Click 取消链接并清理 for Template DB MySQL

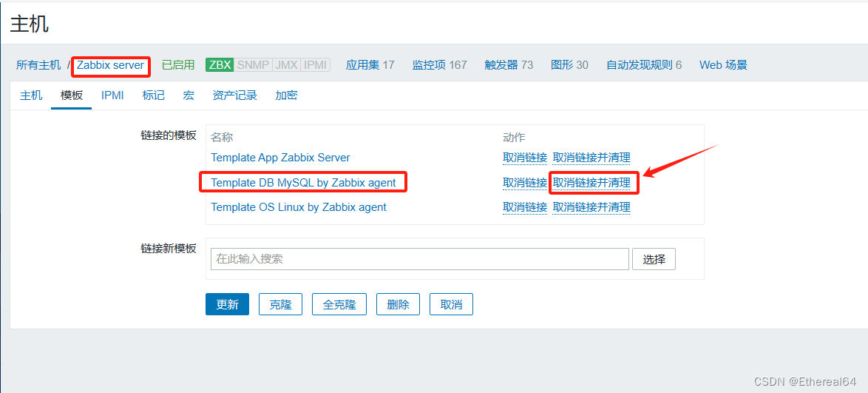tap(591, 182)
